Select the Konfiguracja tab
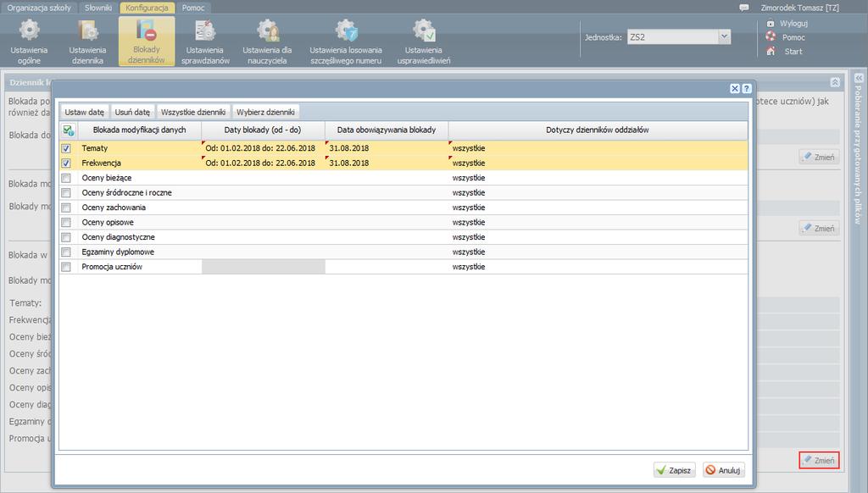This screenshot has width=868, height=493. (x=147, y=8)
